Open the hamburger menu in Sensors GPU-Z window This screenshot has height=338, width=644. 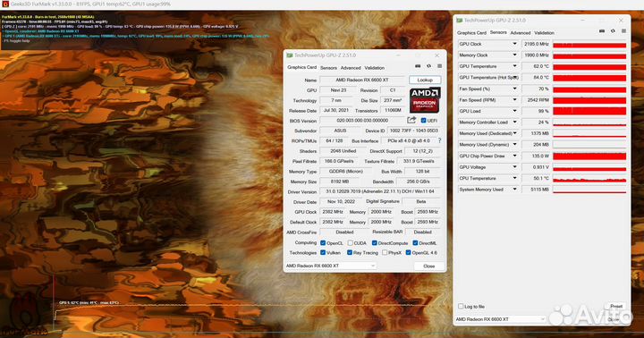[x=623, y=31]
